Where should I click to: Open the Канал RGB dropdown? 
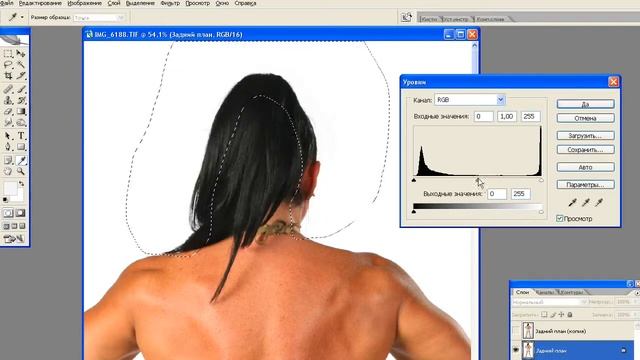[500, 100]
